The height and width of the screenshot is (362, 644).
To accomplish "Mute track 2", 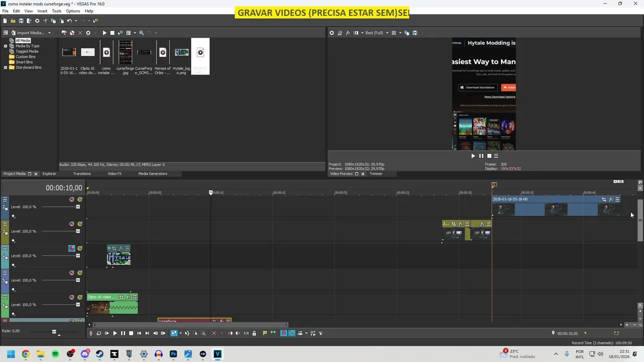I will pos(72,200).
